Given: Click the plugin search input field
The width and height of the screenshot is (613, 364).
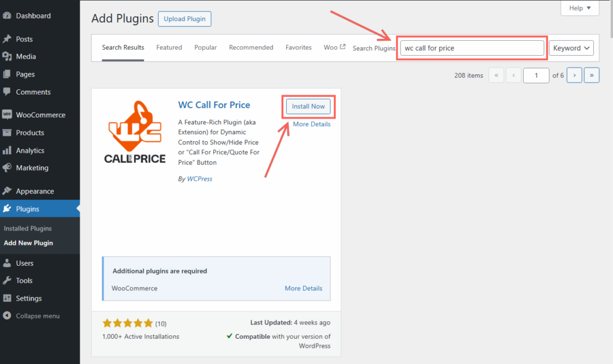Looking at the screenshot, I should click(x=472, y=48).
